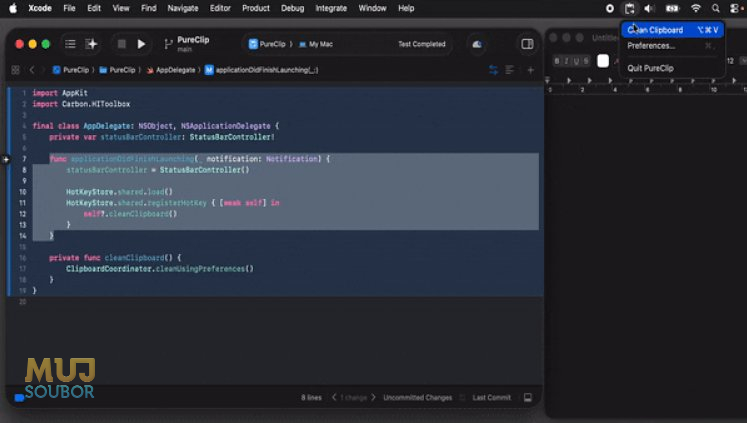Open the My Mac destination selector
747x423 pixels.
click(320, 44)
